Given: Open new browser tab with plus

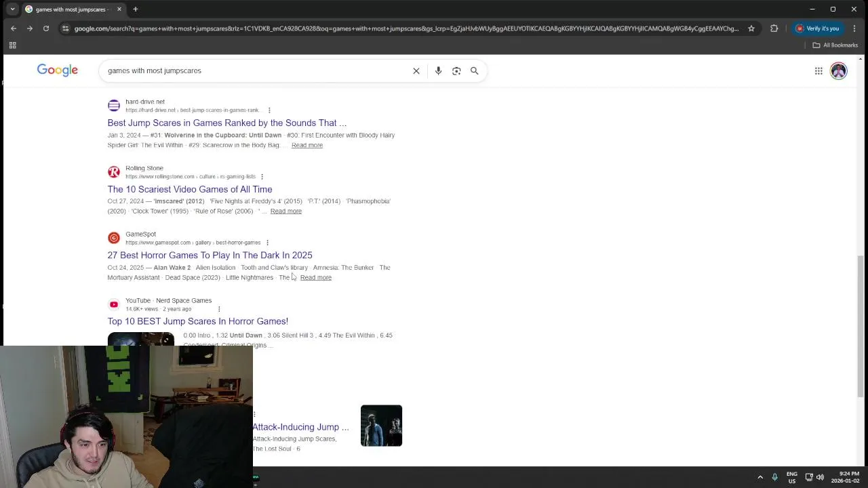Looking at the screenshot, I should pyautogui.click(x=136, y=9).
